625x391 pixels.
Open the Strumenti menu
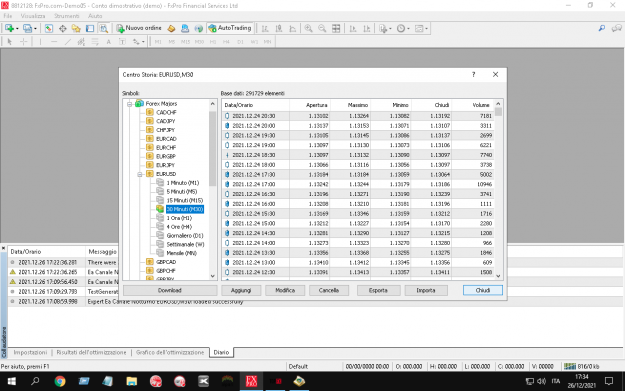tap(67, 16)
